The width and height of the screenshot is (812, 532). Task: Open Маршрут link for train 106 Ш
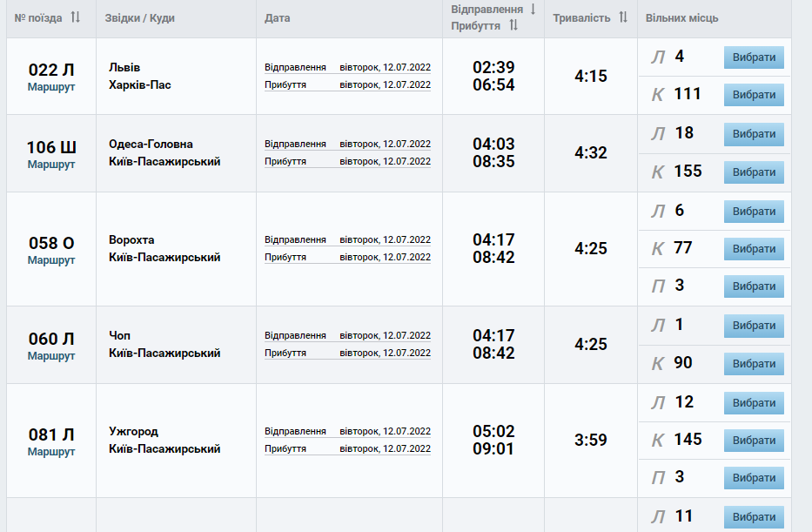[x=51, y=164]
